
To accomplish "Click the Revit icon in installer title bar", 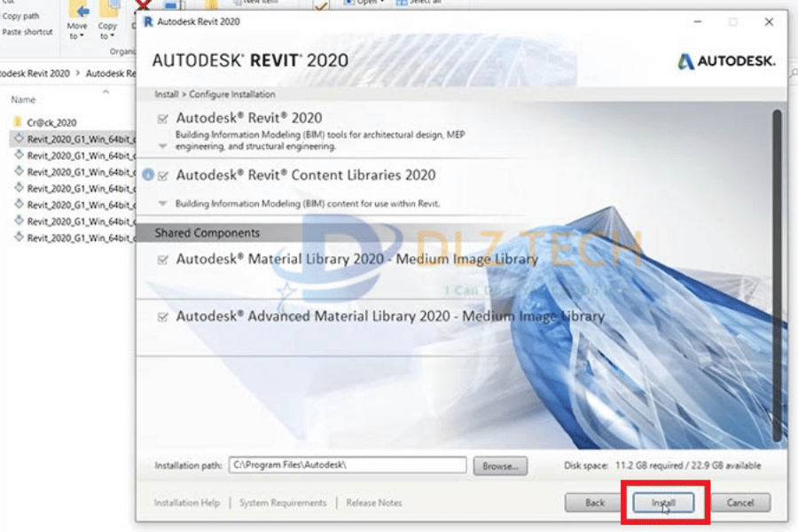I will pyautogui.click(x=148, y=22).
